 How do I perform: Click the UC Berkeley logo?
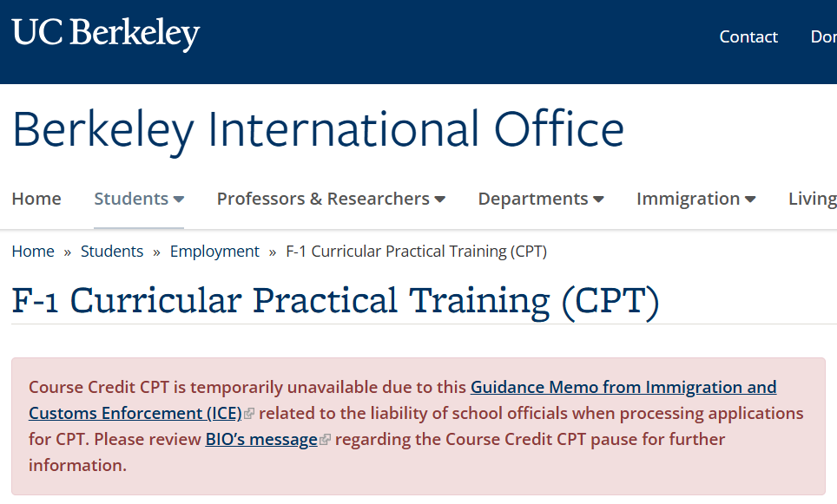(x=106, y=34)
